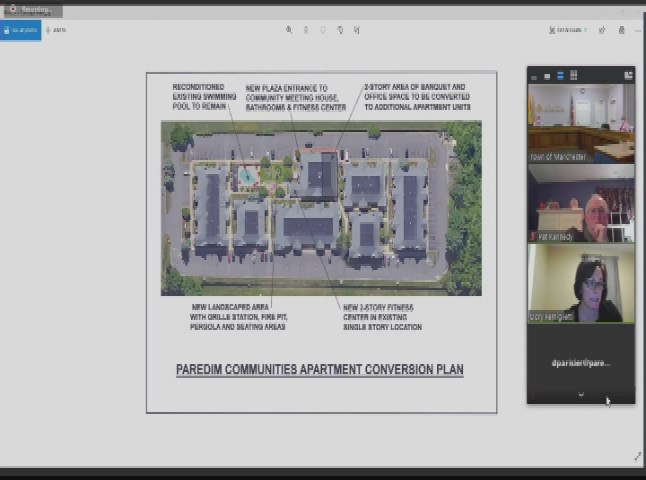Click the See all photos button
Image resolution: width=646 pixels, height=480 pixels.
(21, 30)
